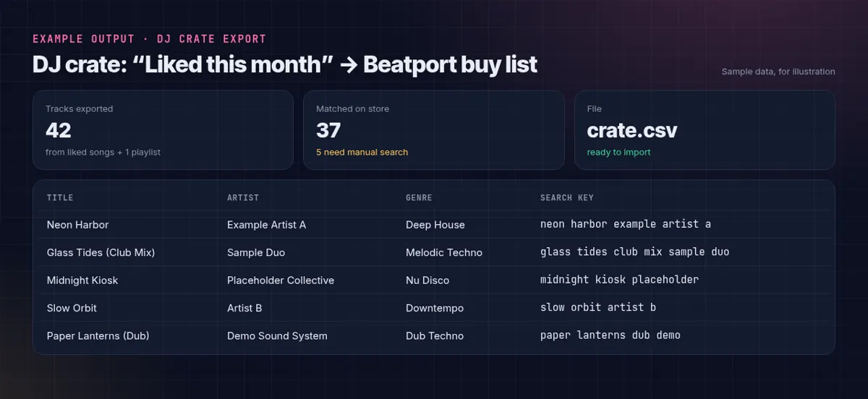Click the ARTIST column header
The width and height of the screenshot is (868, 399).
click(243, 197)
